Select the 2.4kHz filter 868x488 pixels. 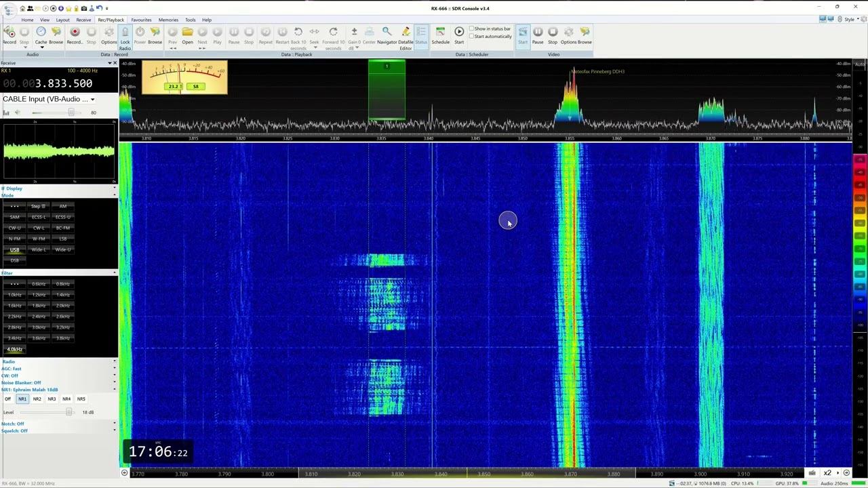[39, 317]
